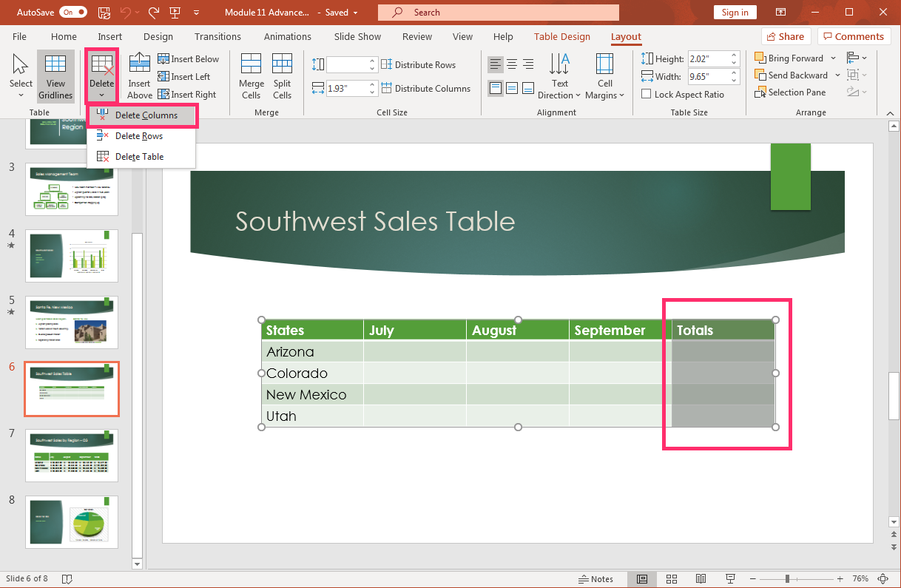
Task: Click the Sign in button
Action: coord(735,12)
